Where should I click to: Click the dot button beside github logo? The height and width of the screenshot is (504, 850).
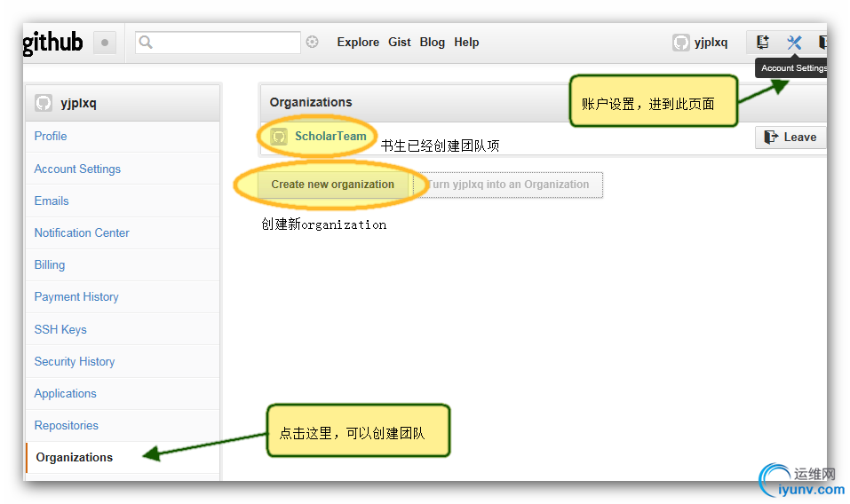pyautogui.click(x=105, y=43)
